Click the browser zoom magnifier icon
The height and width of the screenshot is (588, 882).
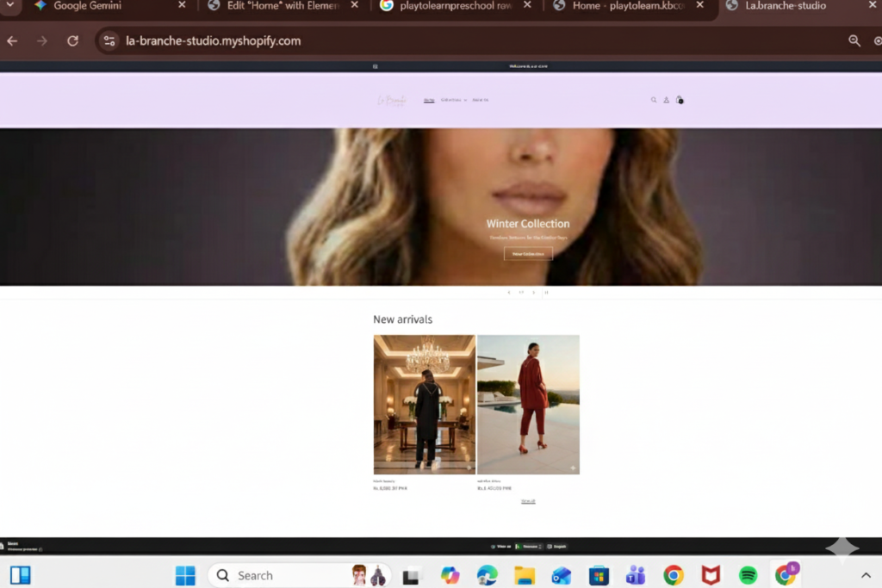pos(854,40)
